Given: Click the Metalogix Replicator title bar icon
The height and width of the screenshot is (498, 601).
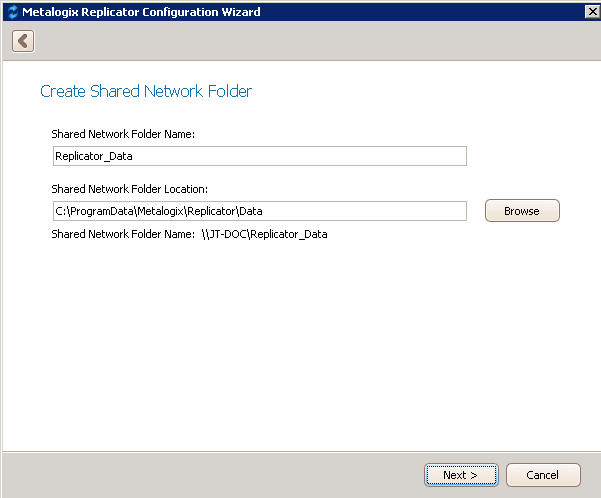Looking at the screenshot, I should point(11,12).
